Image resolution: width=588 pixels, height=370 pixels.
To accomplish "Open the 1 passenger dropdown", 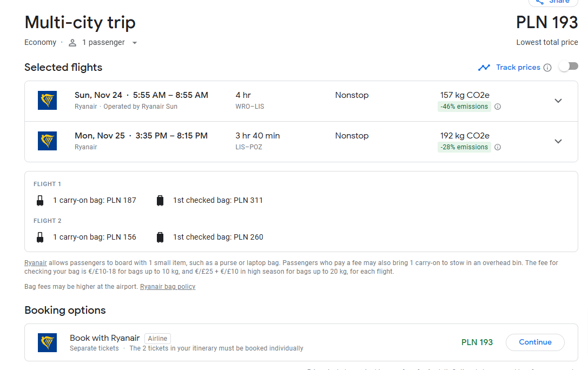I will 103,42.
